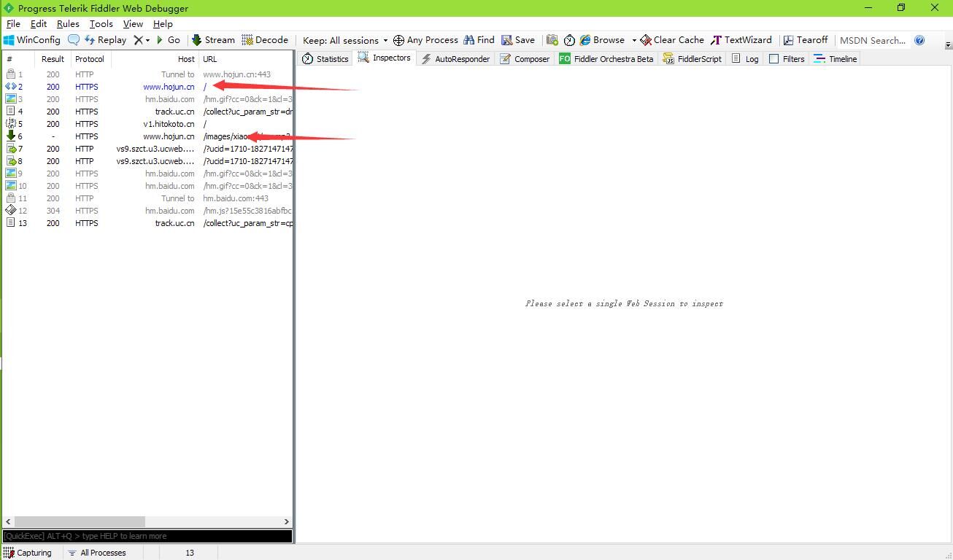The image size is (953, 560).
Task: Click the Remove sessions X icon
Action: (x=138, y=40)
